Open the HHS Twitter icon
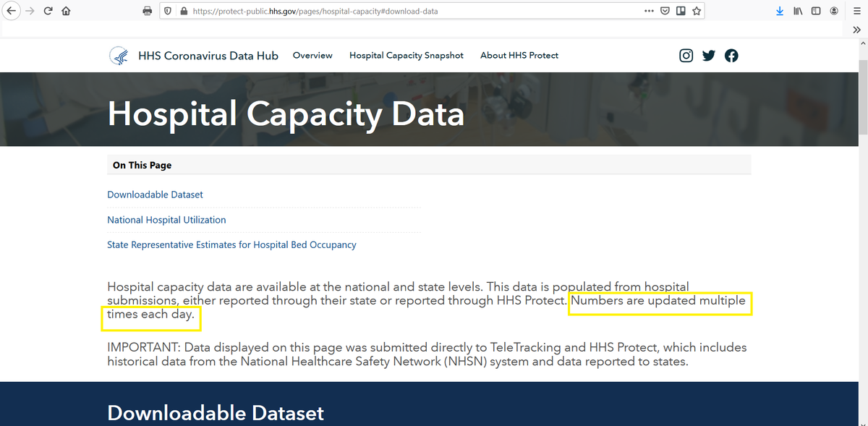Viewport: 868px width, 426px height. pos(708,55)
